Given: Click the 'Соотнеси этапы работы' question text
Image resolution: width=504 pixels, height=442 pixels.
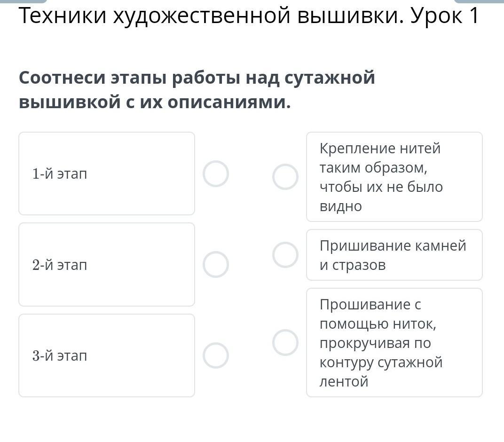Looking at the screenshot, I should tap(197, 78).
